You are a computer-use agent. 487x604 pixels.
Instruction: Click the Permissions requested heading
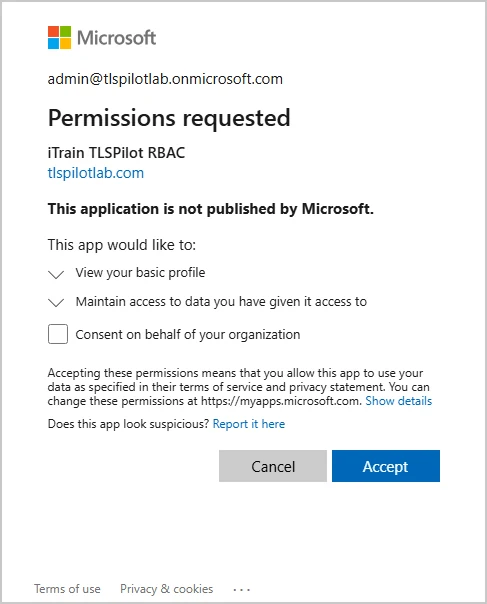169,118
